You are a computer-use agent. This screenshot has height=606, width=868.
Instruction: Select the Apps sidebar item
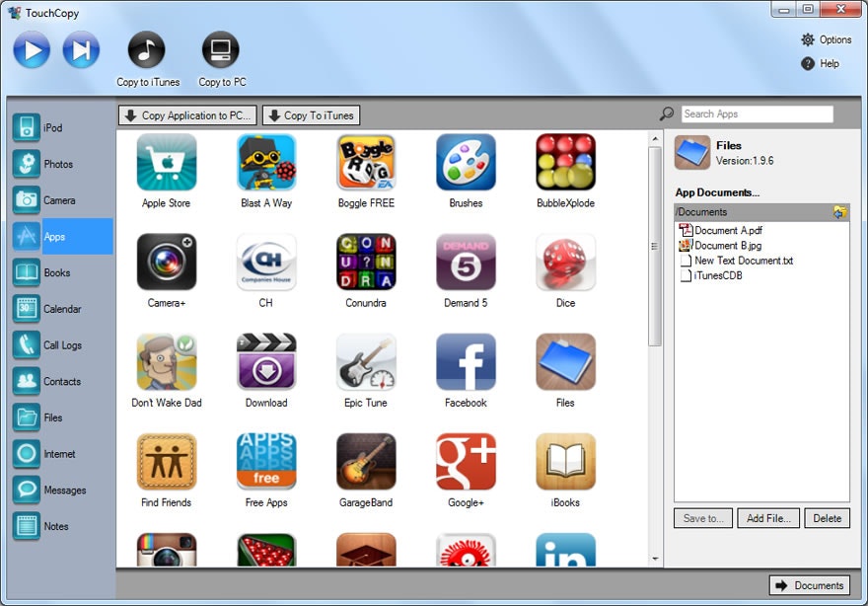[61, 237]
